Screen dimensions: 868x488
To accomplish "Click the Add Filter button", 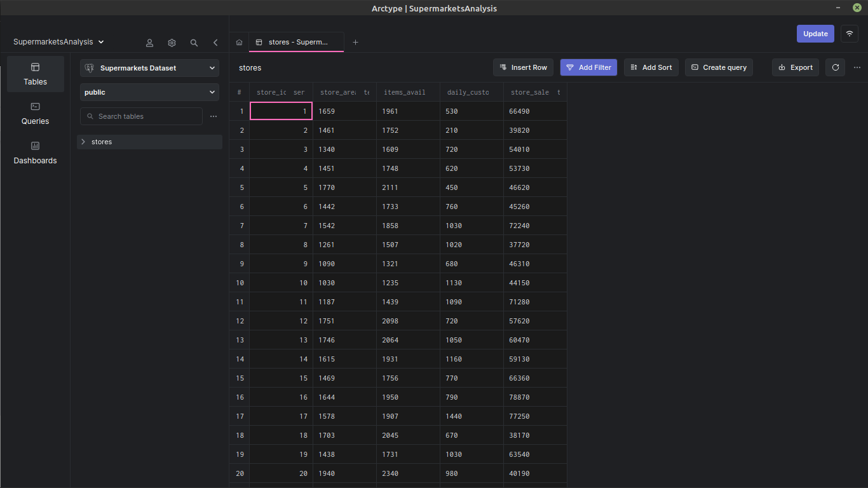I will tap(588, 67).
